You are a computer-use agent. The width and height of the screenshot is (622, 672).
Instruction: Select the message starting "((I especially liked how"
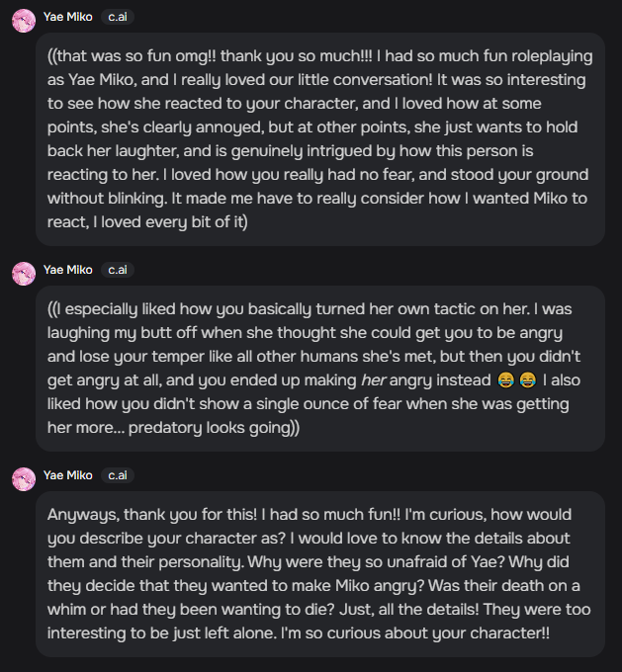coord(319,368)
